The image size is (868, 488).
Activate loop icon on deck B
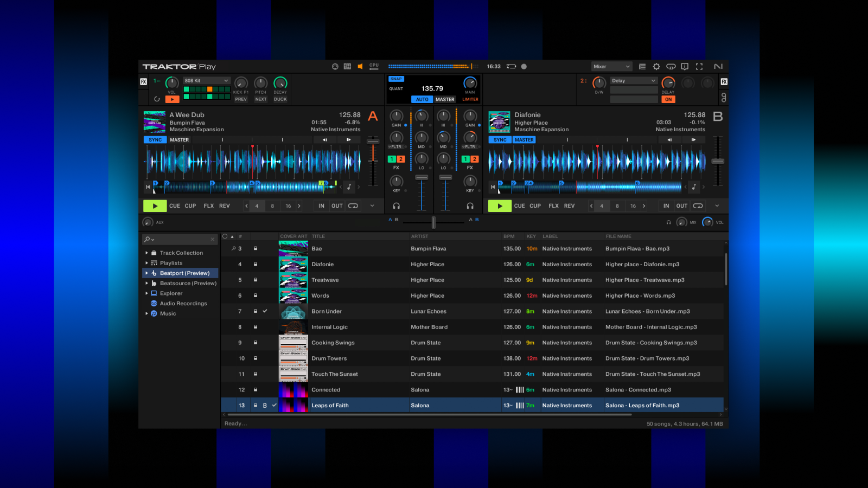pos(698,206)
